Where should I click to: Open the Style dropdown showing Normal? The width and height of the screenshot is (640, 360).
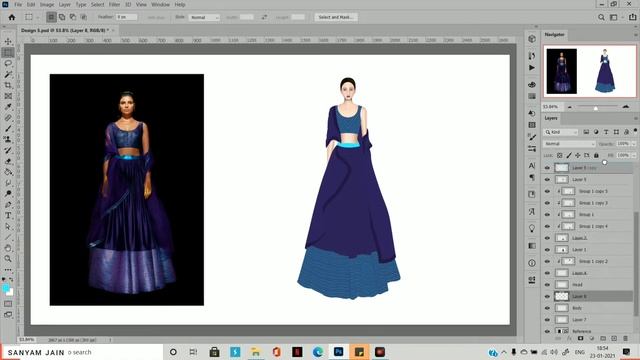(204, 17)
